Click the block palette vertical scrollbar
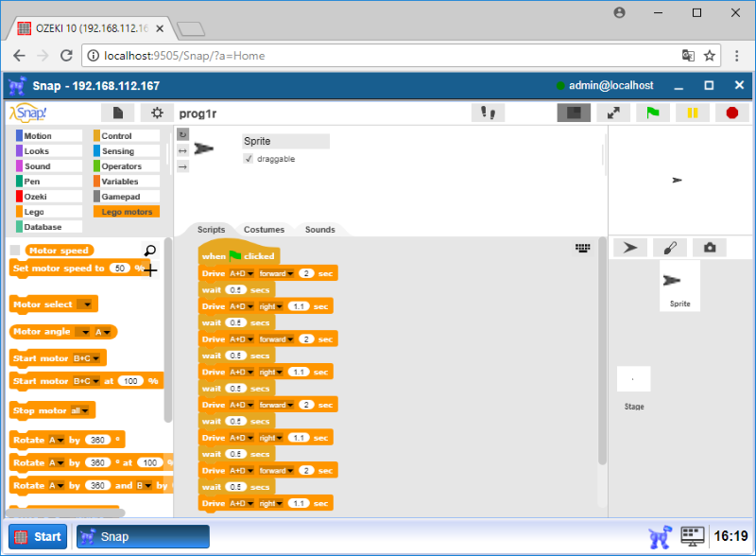 (168, 330)
